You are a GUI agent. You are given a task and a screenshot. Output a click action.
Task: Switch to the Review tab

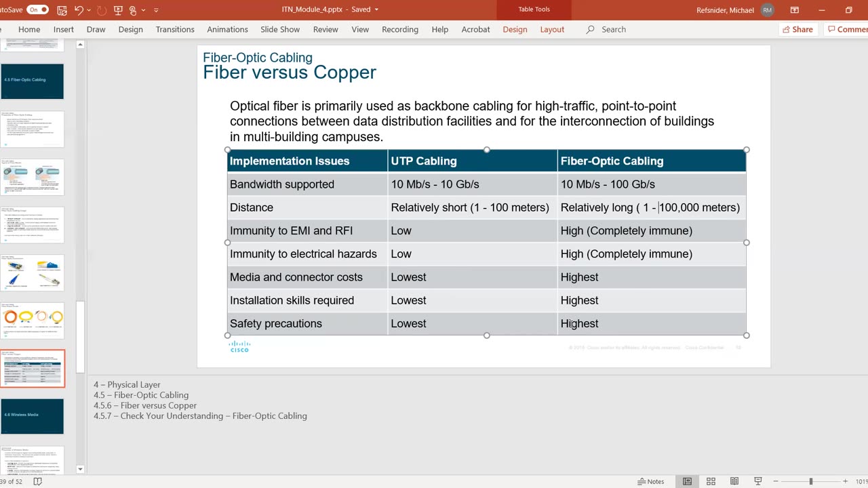(325, 29)
